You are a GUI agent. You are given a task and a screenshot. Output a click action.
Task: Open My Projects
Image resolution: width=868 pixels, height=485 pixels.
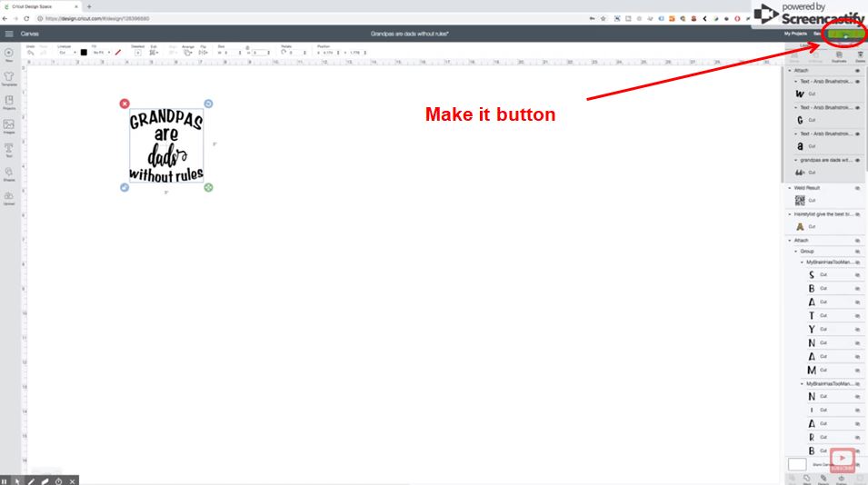pyautogui.click(x=795, y=34)
